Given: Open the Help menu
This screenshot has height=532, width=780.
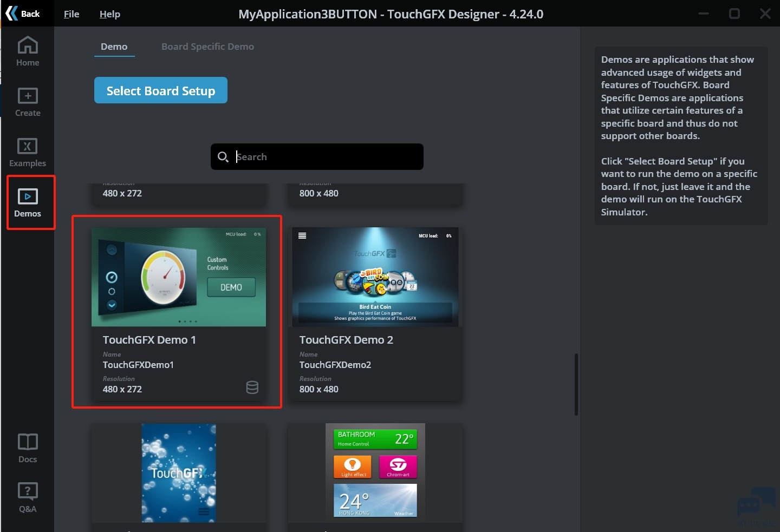Looking at the screenshot, I should [x=110, y=14].
